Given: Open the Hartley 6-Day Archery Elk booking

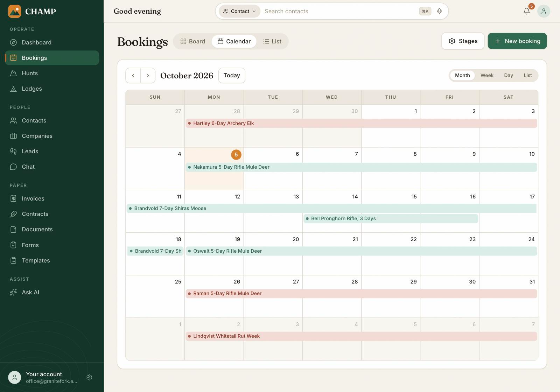Looking at the screenshot, I should click(361, 123).
